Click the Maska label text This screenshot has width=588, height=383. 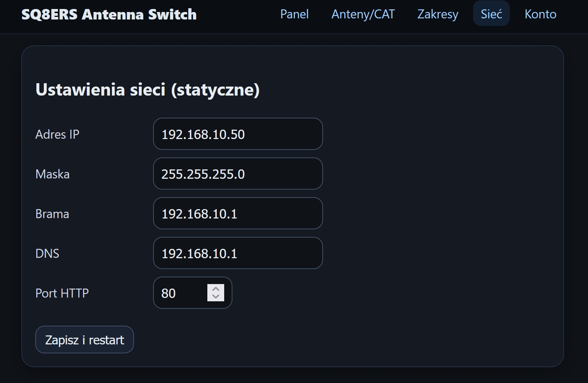52,174
